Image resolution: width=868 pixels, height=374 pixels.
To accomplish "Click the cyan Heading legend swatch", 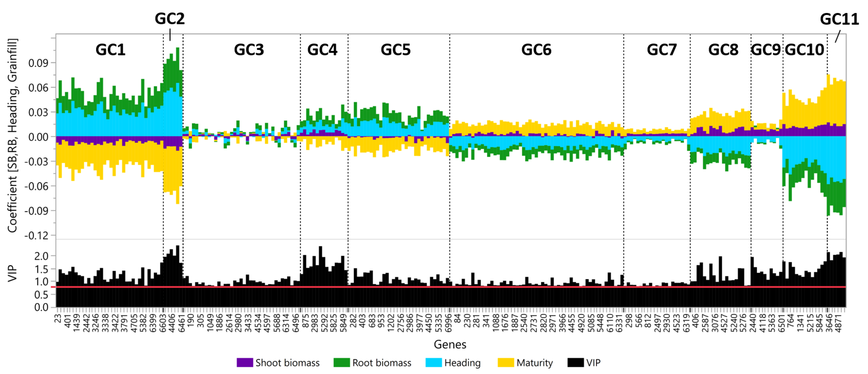I will click(433, 362).
